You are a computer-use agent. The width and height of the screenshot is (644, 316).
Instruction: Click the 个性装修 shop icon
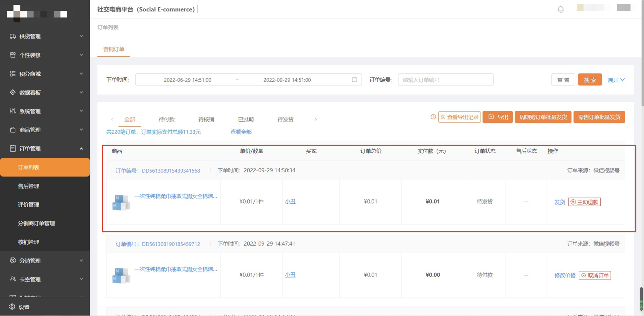pyautogui.click(x=13, y=55)
